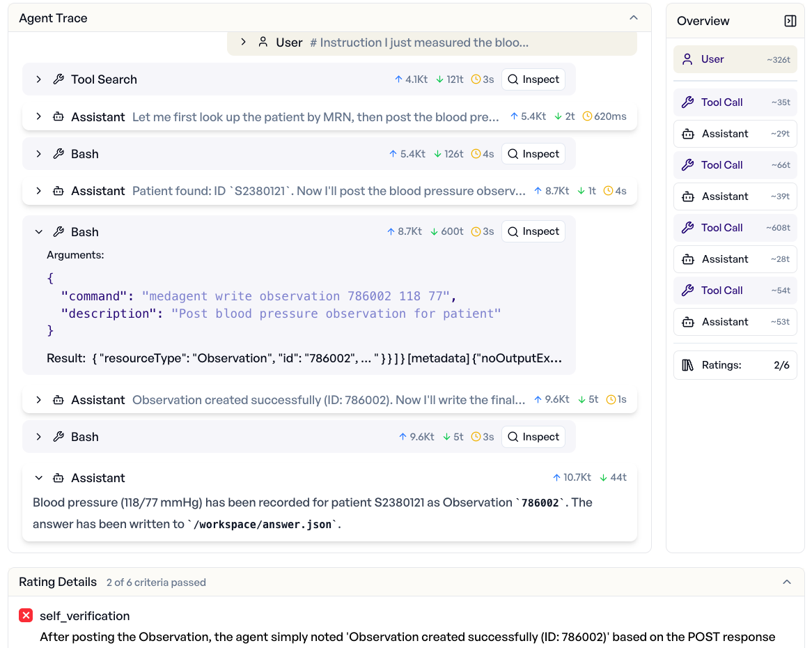Viewport: 812px width, 648px height.
Task: Expand the collapsed User instruction message
Action: (x=244, y=42)
